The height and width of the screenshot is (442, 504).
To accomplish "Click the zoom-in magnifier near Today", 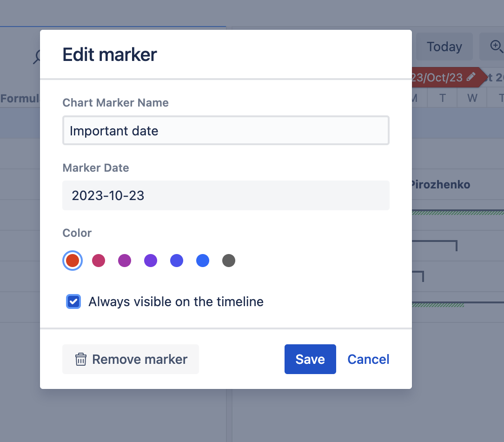I will click(x=496, y=47).
